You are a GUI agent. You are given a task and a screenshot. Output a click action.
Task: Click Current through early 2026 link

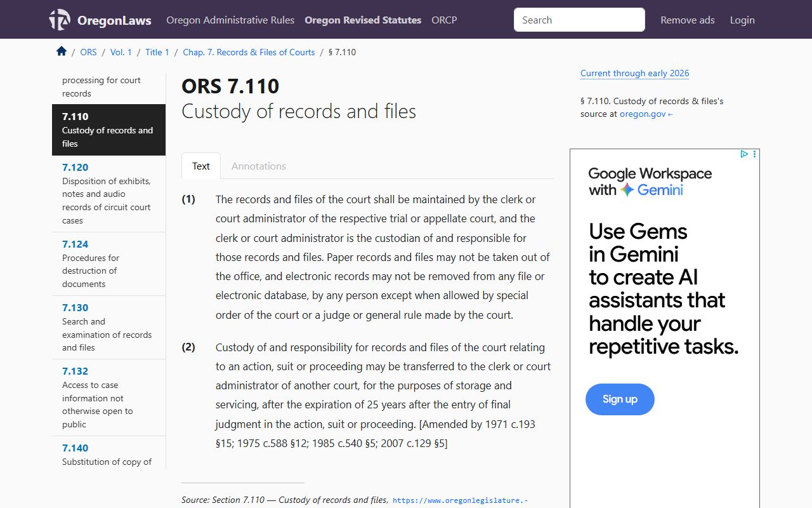[x=634, y=73]
